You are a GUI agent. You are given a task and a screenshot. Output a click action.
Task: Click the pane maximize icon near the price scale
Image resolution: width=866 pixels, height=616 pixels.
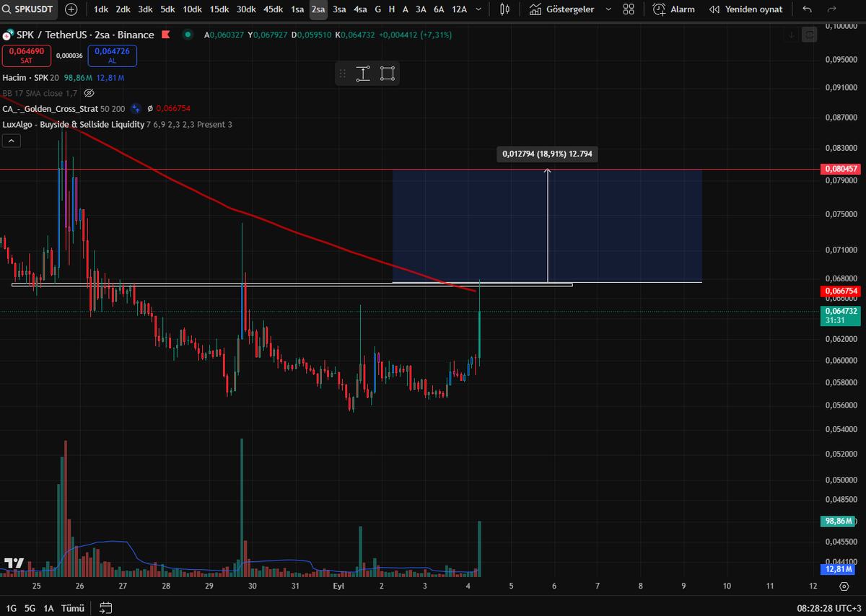[x=810, y=34]
